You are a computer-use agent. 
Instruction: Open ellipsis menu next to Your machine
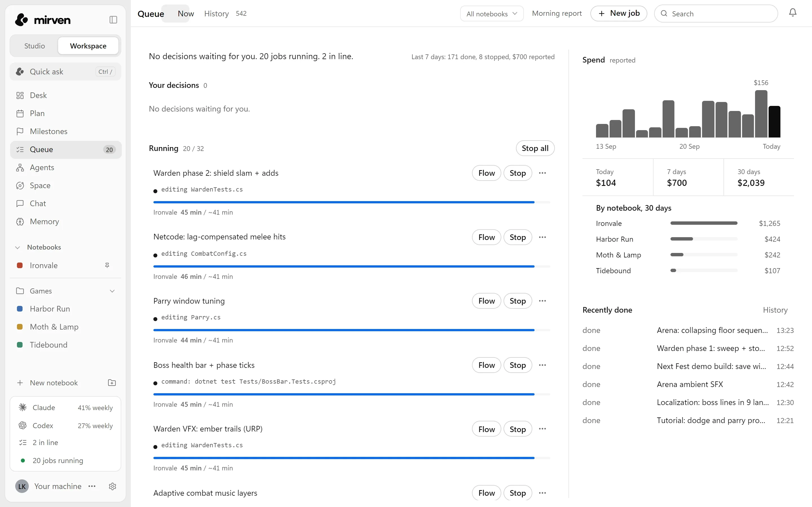pyautogui.click(x=92, y=486)
